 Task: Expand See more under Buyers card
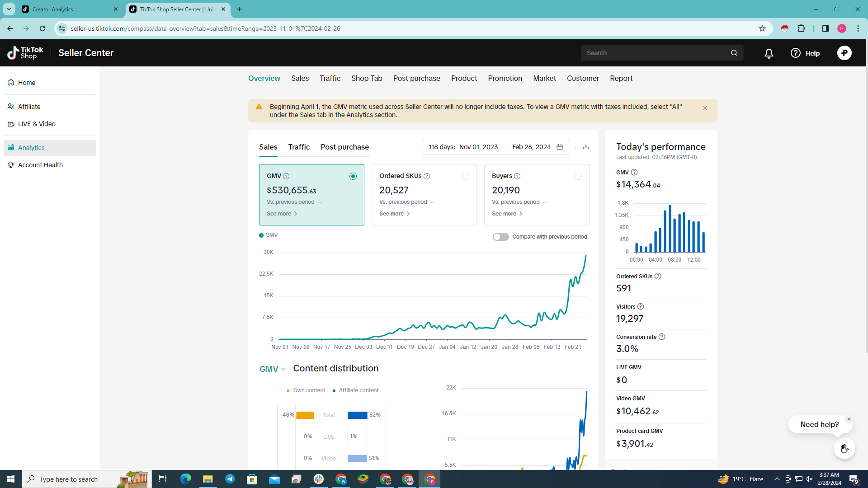(507, 214)
